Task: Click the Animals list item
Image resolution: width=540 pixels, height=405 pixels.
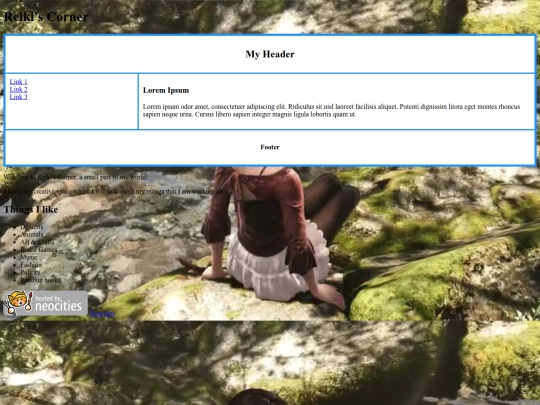Action: pyautogui.click(x=32, y=234)
